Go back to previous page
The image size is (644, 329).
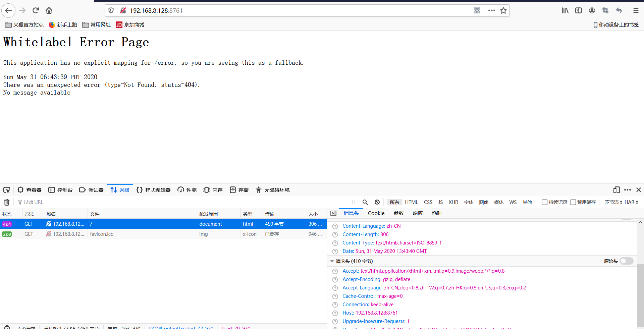[x=8, y=11]
